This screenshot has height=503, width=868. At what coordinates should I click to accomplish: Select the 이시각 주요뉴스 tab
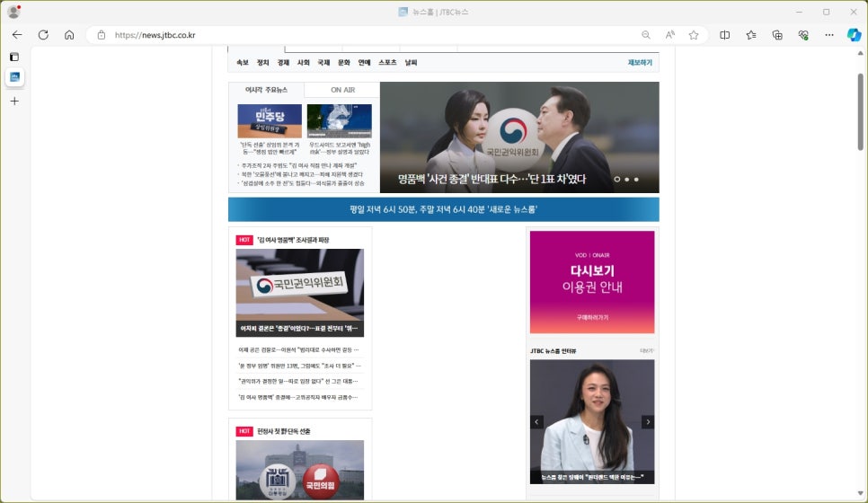[266, 90]
